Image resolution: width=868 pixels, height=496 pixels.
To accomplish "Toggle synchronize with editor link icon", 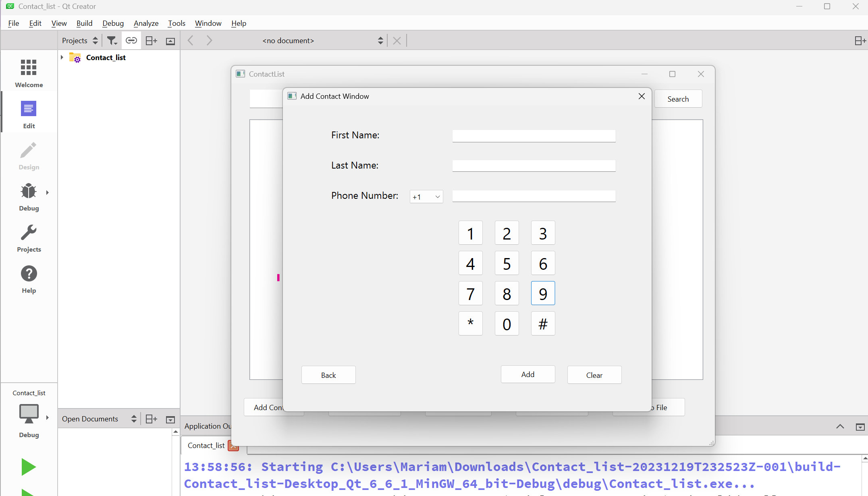I will (131, 40).
